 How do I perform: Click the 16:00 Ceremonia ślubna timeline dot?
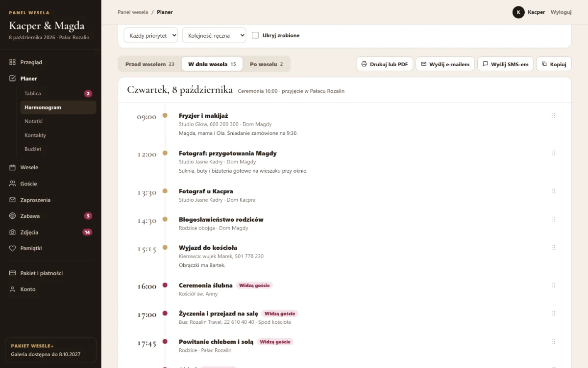click(165, 285)
